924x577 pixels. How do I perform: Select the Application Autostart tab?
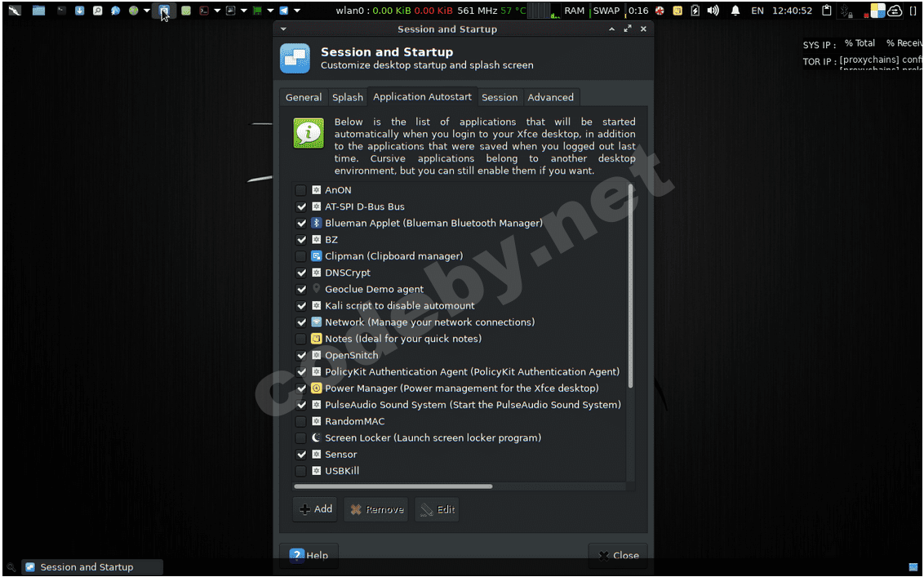423,96
